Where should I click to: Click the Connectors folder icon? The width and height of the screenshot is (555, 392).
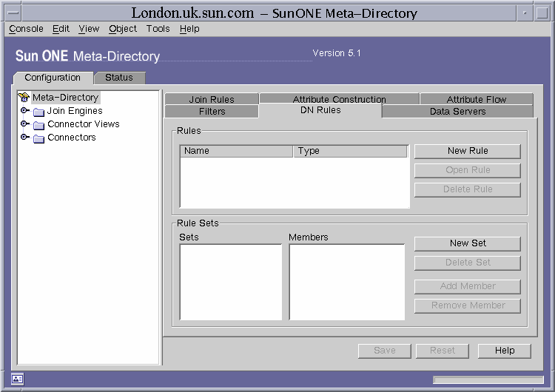[38, 138]
